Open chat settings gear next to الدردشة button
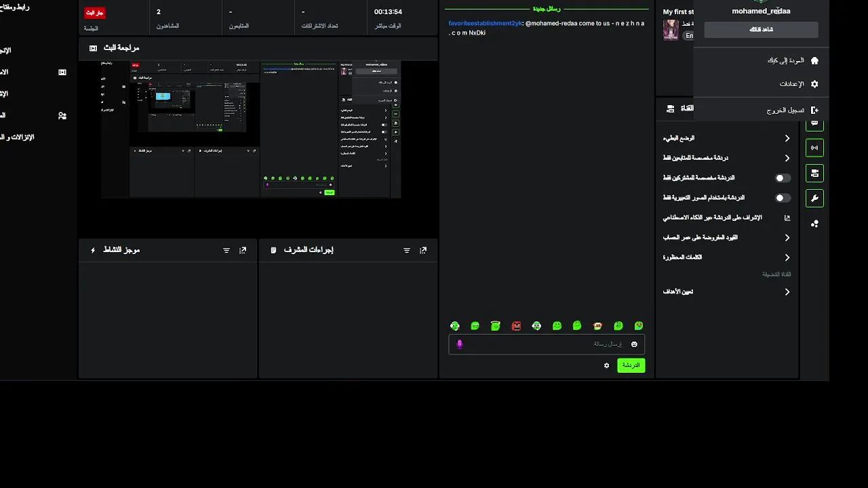This screenshot has width=868, height=488. tap(607, 365)
